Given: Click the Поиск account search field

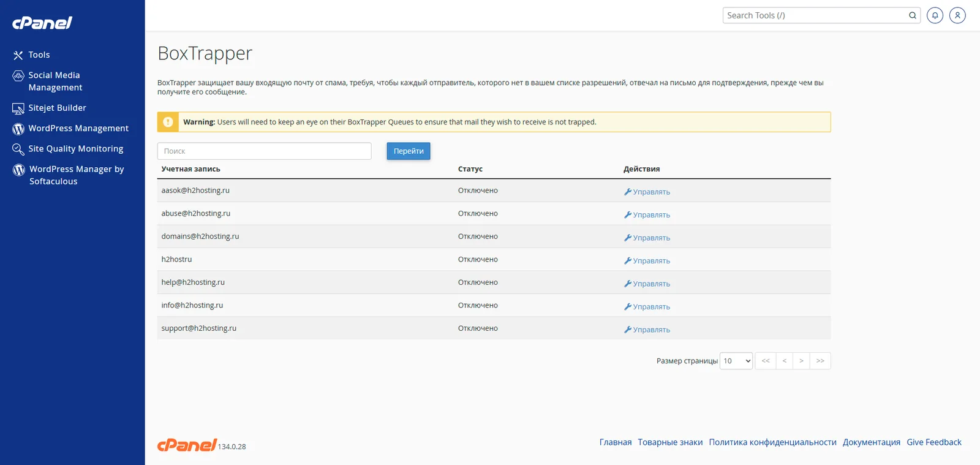Looking at the screenshot, I should pos(265,151).
